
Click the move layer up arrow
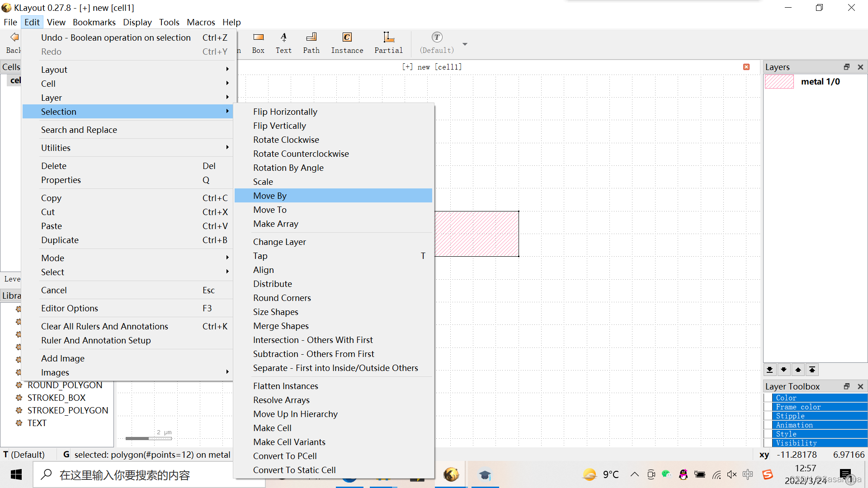[x=798, y=370]
